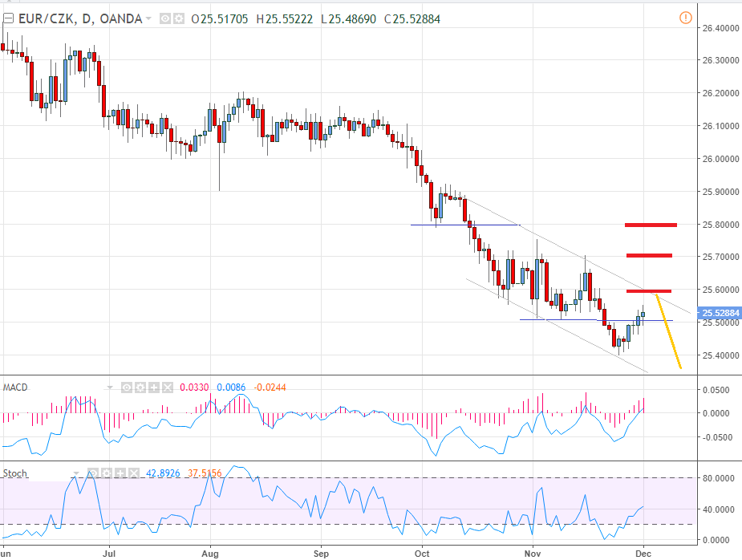Screen dimensions: 742x560
Task: Click the low value L25.48690
Action: (x=348, y=19)
